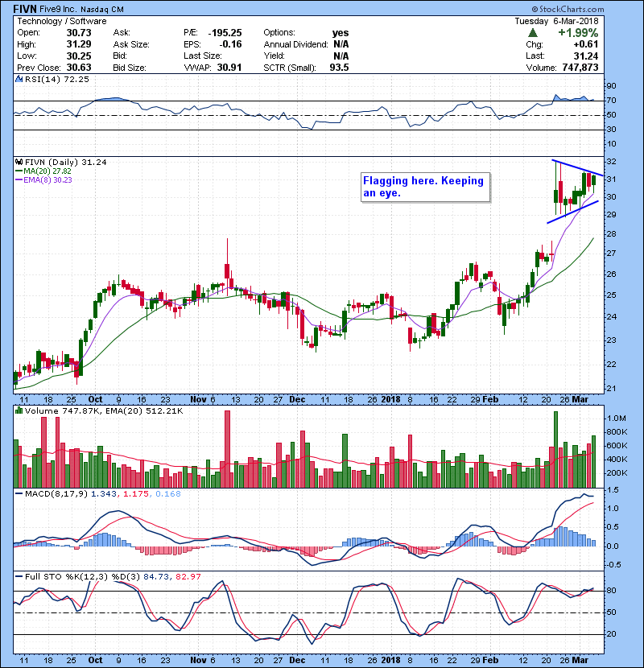Click the tallest green volume bar in late February
This screenshot has width=644, height=668.
(555, 449)
